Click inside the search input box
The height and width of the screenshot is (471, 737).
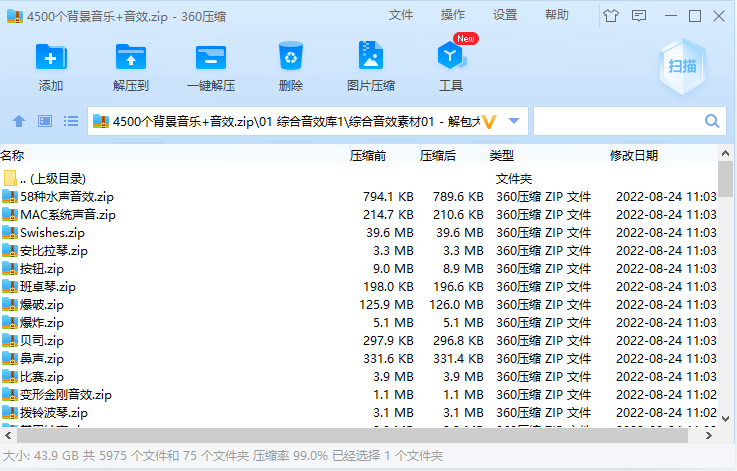[x=617, y=121]
